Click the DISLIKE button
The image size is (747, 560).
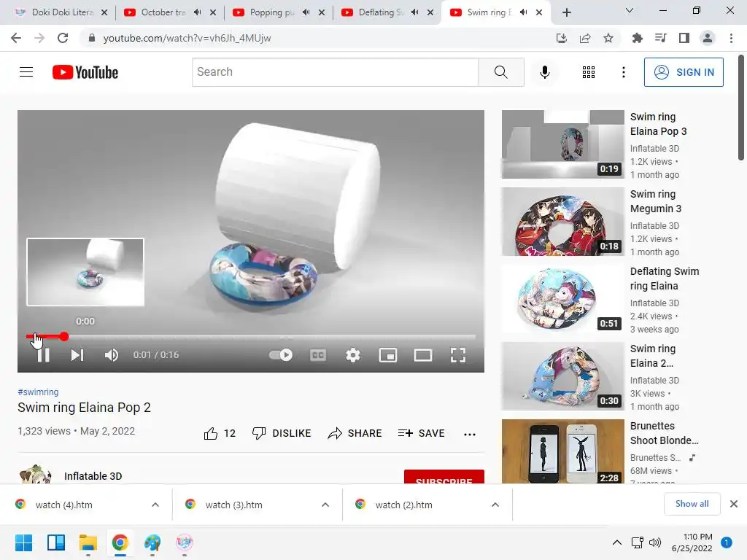(282, 433)
